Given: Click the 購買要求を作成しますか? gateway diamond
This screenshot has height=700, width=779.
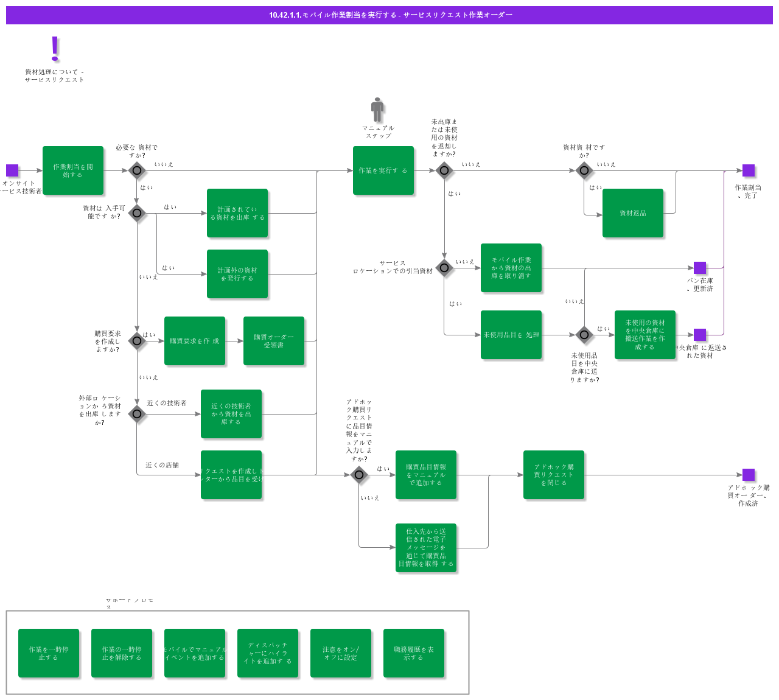Looking at the screenshot, I should coord(137,341).
